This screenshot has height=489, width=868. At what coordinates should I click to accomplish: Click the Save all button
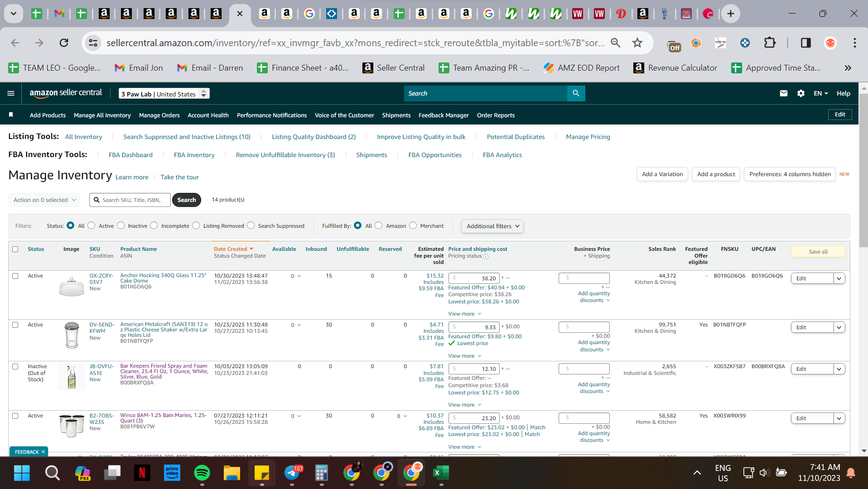pyautogui.click(x=818, y=252)
